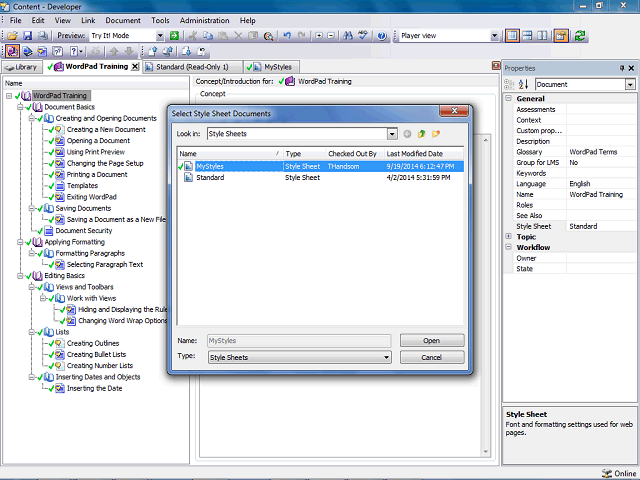The image size is (640, 480).
Task: Expand the Topic section in Properties
Action: click(x=509, y=236)
